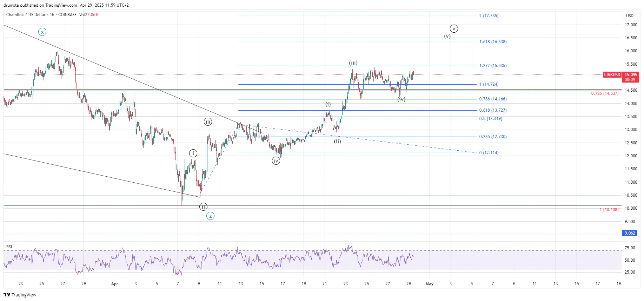This screenshot has height=301, width=644.
Task: Select the 0.618 (13.727) Fibonacci level label
Action: (493, 110)
